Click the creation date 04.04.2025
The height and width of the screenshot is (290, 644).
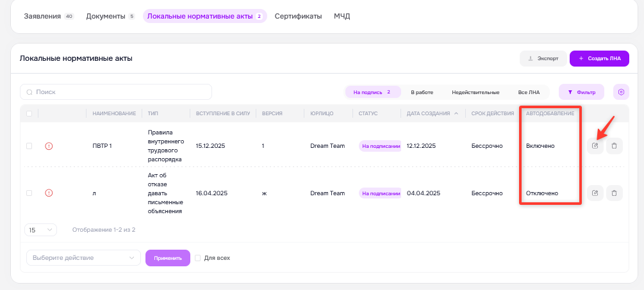(x=423, y=193)
